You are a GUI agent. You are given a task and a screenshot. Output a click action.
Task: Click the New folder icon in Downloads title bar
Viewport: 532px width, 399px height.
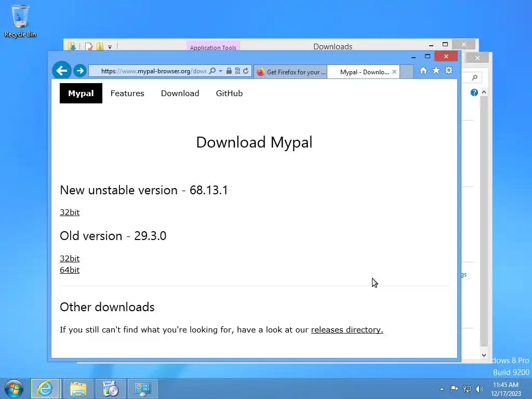point(100,46)
